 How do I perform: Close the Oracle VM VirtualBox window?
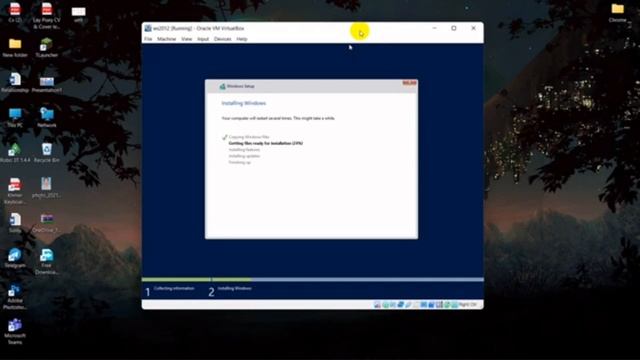pyautogui.click(x=473, y=28)
